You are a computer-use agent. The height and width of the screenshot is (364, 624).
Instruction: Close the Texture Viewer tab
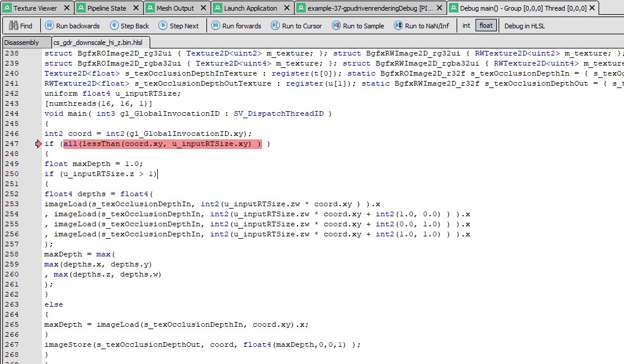[65, 8]
